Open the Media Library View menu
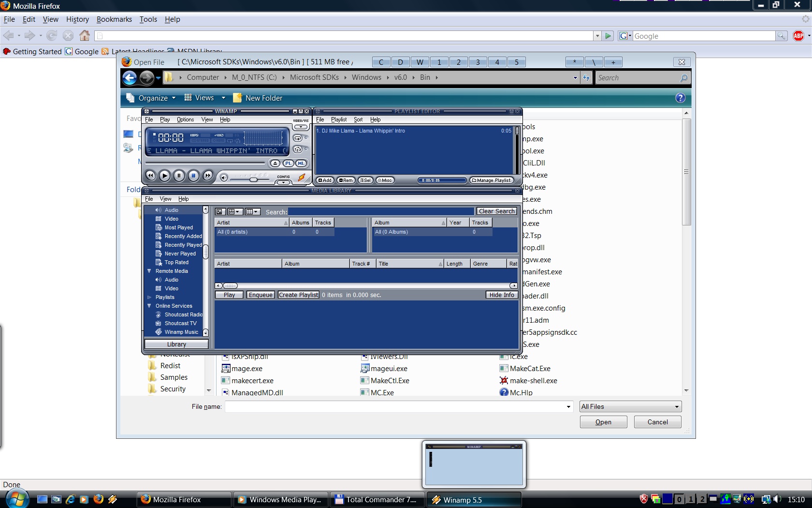Image resolution: width=812 pixels, height=508 pixels. pos(166,199)
